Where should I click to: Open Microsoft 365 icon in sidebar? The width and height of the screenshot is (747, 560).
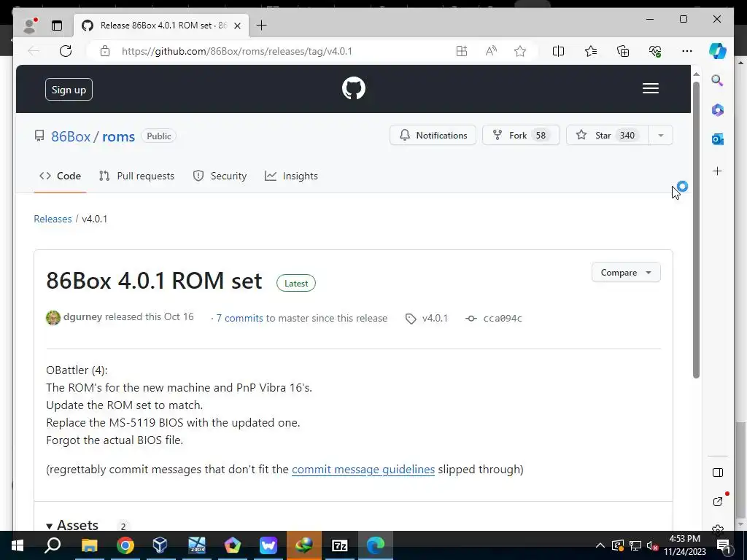tap(718, 110)
